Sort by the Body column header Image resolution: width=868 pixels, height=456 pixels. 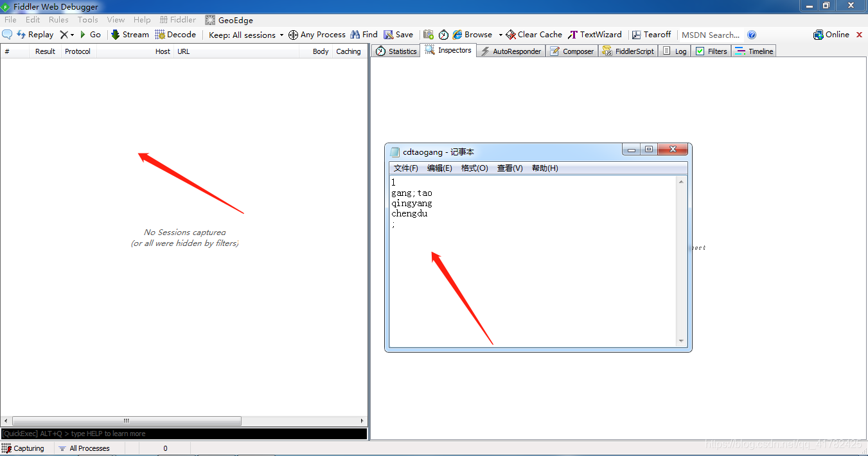tap(315, 51)
